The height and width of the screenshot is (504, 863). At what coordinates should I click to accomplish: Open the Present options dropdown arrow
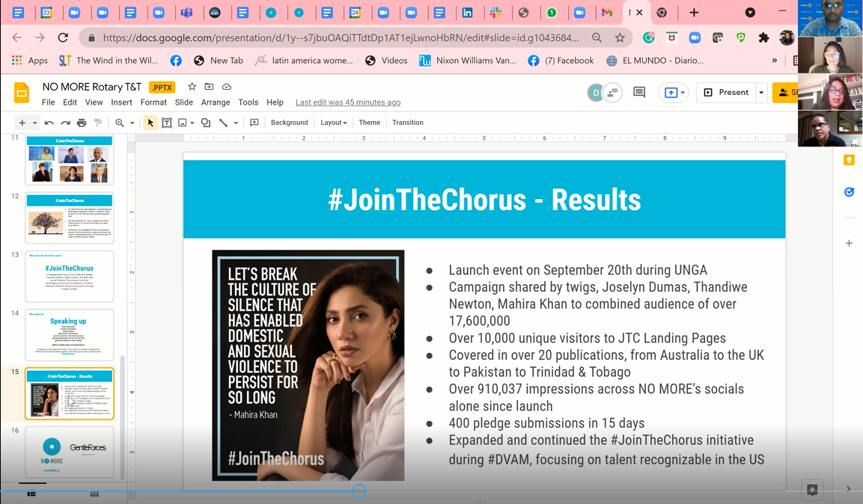[761, 93]
